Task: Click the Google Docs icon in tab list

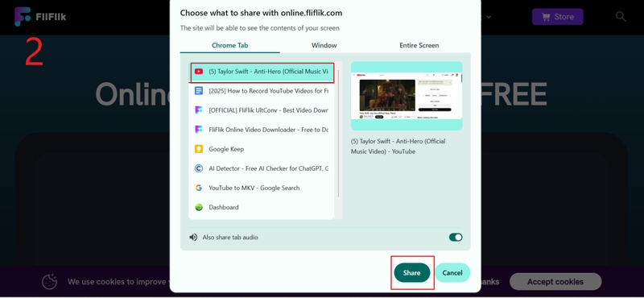Action: pos(199,91)
